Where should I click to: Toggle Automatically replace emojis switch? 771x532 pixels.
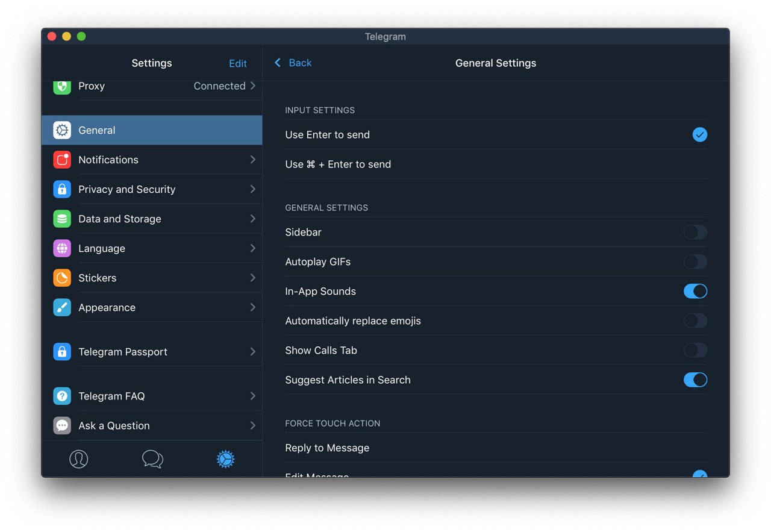[695, 321]
